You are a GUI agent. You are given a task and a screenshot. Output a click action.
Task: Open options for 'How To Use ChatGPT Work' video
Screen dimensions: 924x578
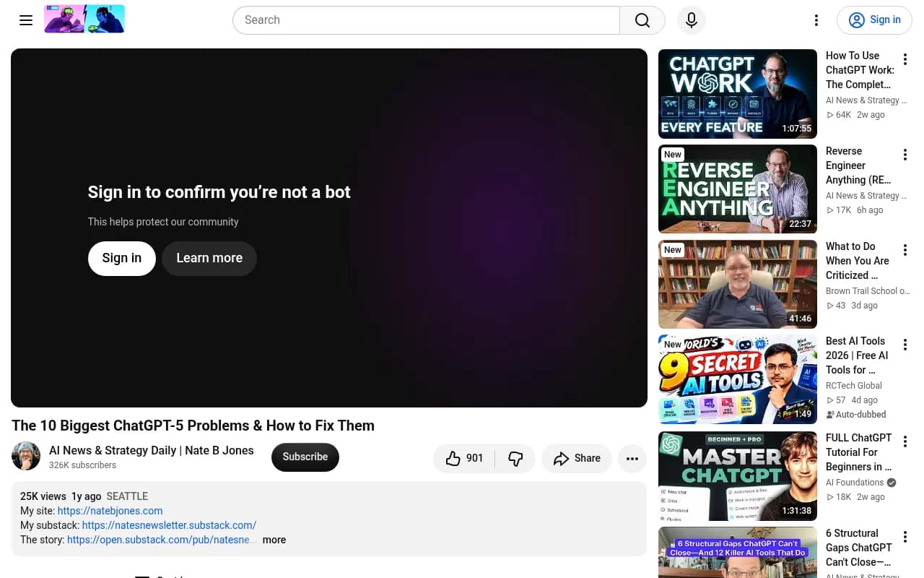(x=905, y=59)
